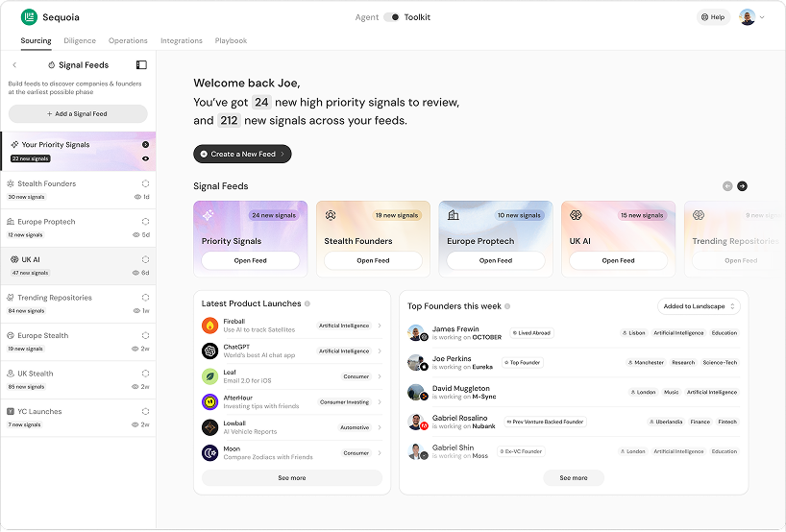
Task: Toggle YC Launches eye icon
Action: tap(135, 424)
